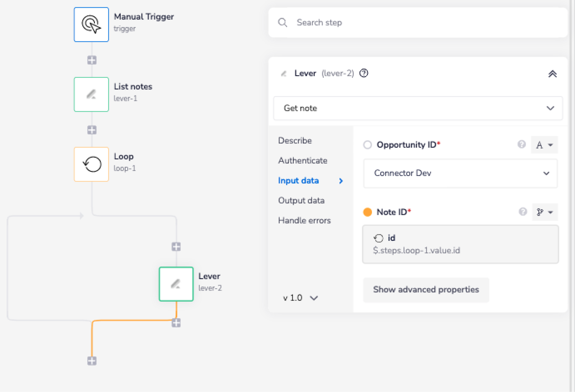Collapse the Lever properties panel
Screen dimensions: 575x392
[x=552, y=74]
